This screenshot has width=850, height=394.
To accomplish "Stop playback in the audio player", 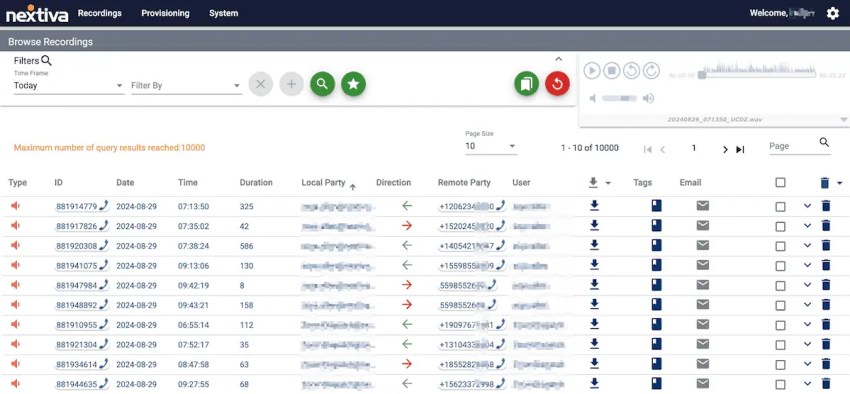I will tap(611, 70).
